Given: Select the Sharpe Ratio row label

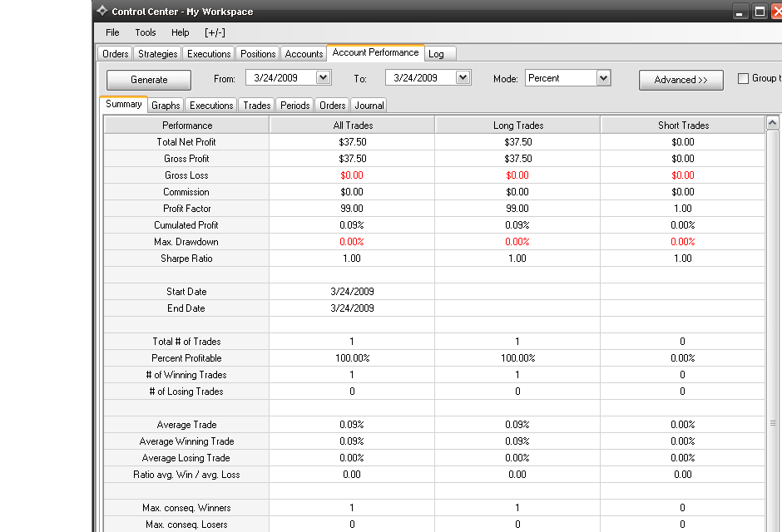Looking at the screenshot, I should (186, 258).
